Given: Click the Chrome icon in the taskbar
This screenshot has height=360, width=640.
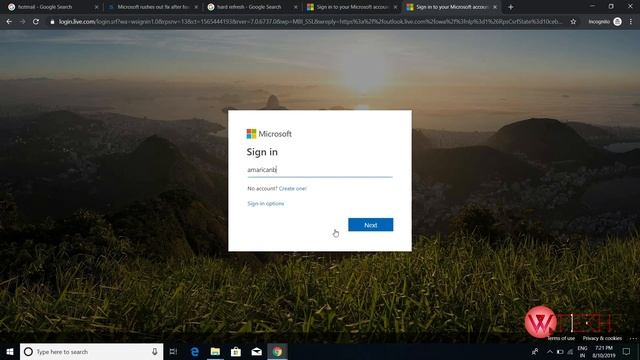Looking at the screenshot, I should click(277, 351).
